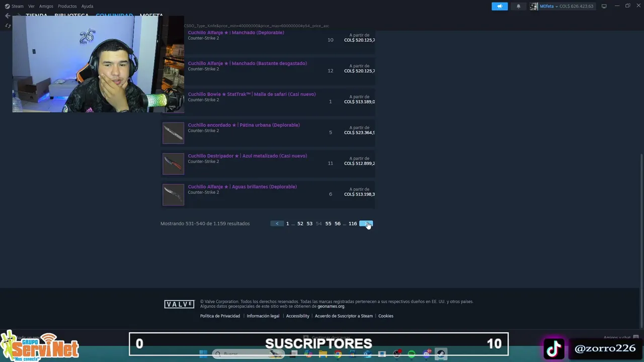Go to next results page arrow
Viewport: 644px width, 362px height.
pos(366,224)
